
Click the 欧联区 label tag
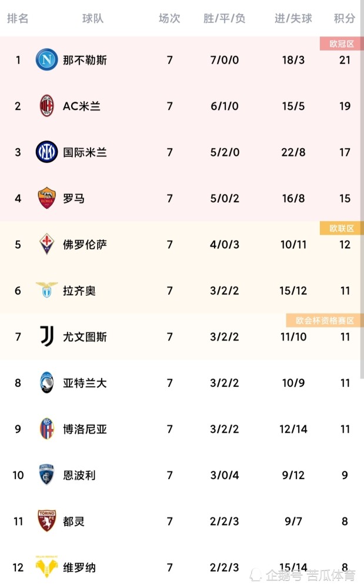point(342,228)
